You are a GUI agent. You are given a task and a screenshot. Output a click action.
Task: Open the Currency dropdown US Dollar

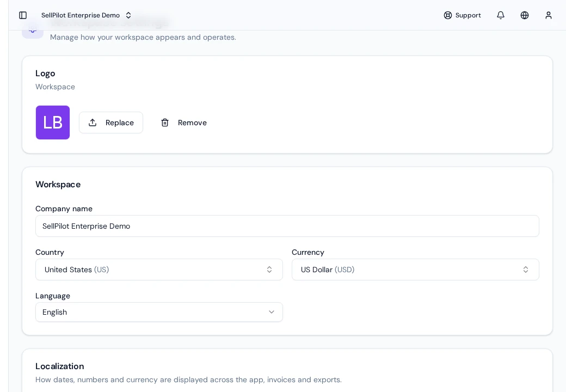tap(415, 269)
